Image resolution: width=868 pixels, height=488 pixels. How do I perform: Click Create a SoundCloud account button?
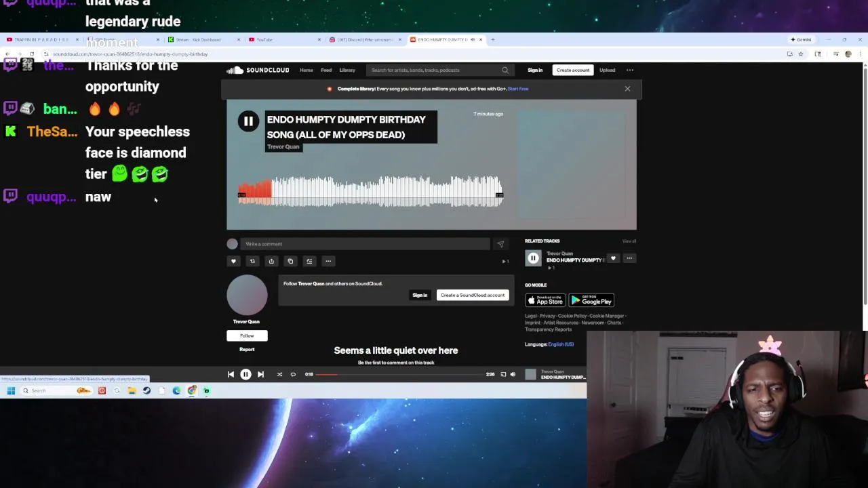pyautogui.click(x=473, y=295)
